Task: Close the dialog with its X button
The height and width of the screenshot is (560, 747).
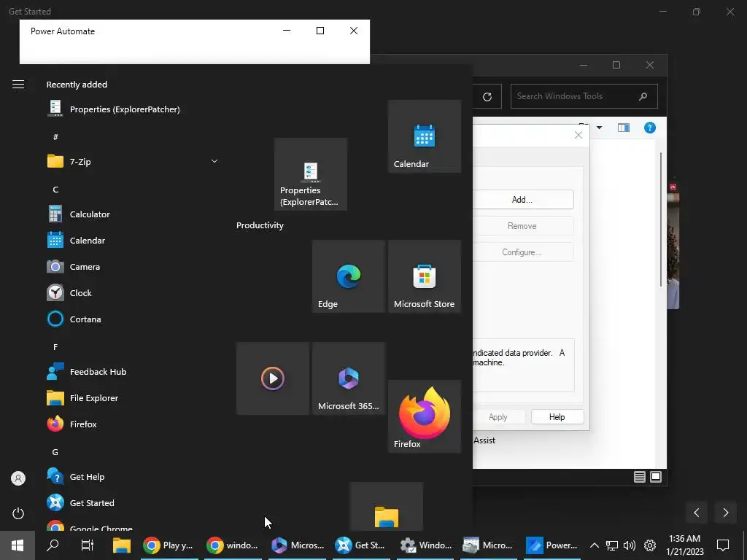Action: [x=578, y=135]
